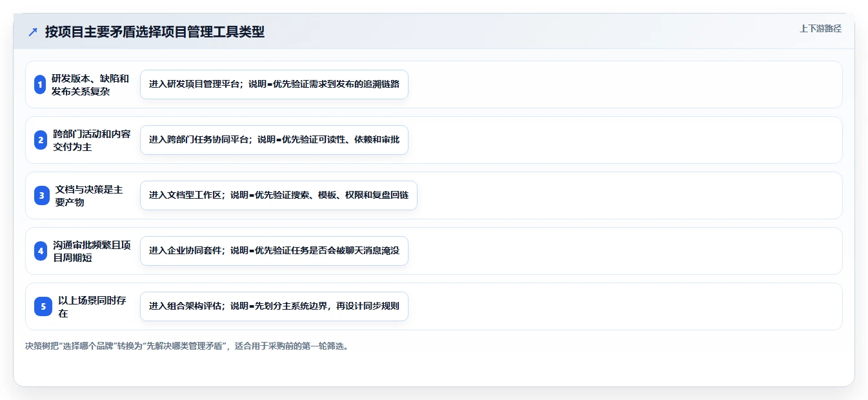Click the footer note starting with 决策树把
The height and width of the screenshot is (400, 868).
187,346
